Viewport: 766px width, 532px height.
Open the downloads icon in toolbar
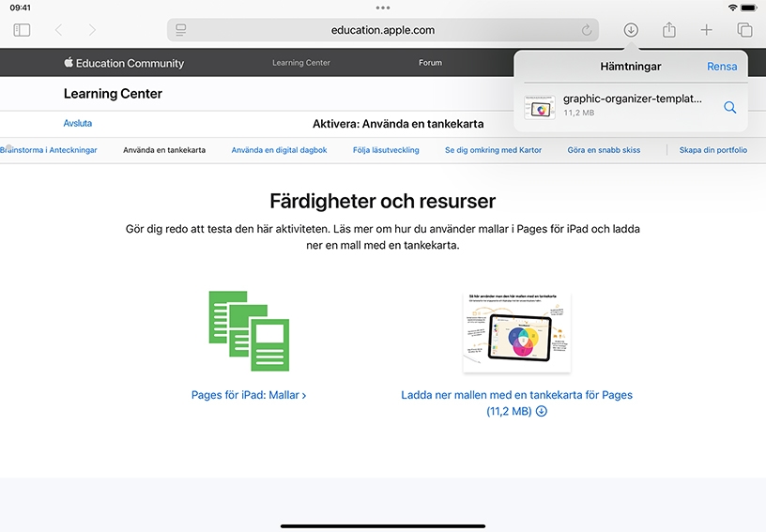coord(631,30)
